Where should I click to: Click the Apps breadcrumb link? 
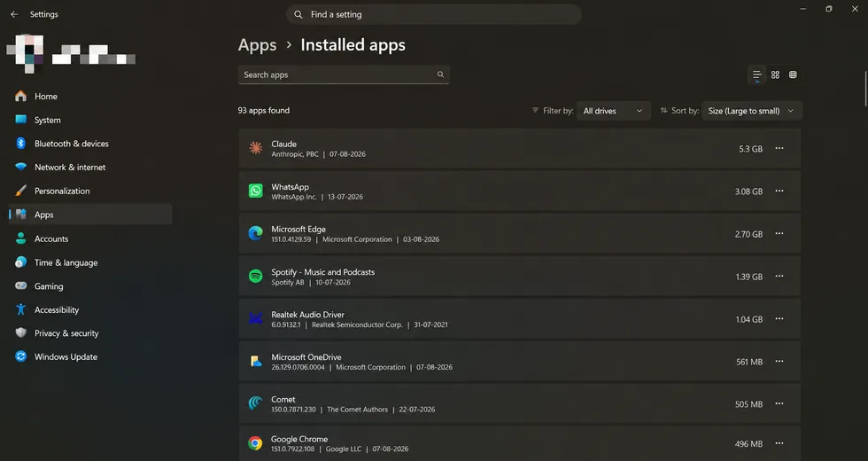tap(258, 45)
